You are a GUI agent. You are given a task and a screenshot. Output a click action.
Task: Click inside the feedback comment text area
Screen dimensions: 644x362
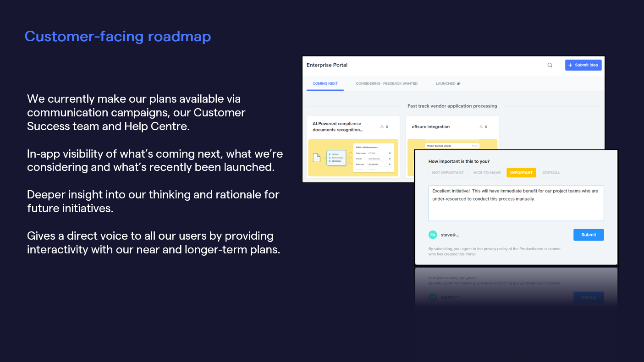tap(516, 203)
